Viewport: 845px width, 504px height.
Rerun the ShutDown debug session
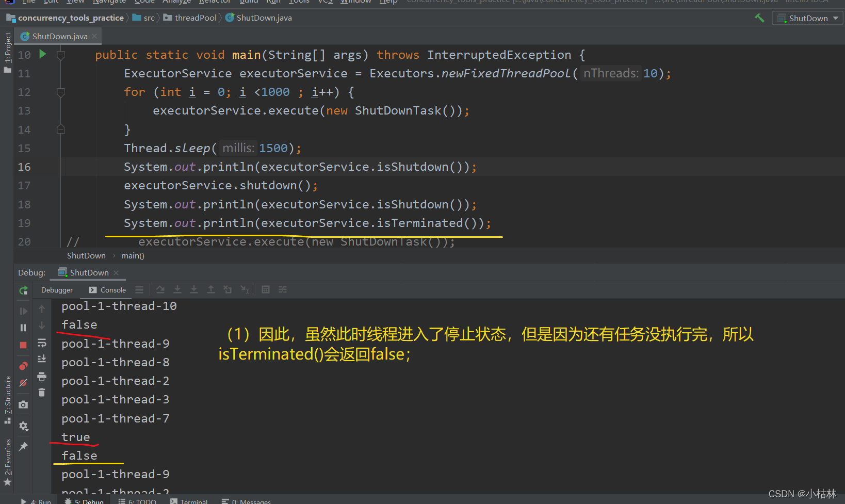(x=23, y=290)
